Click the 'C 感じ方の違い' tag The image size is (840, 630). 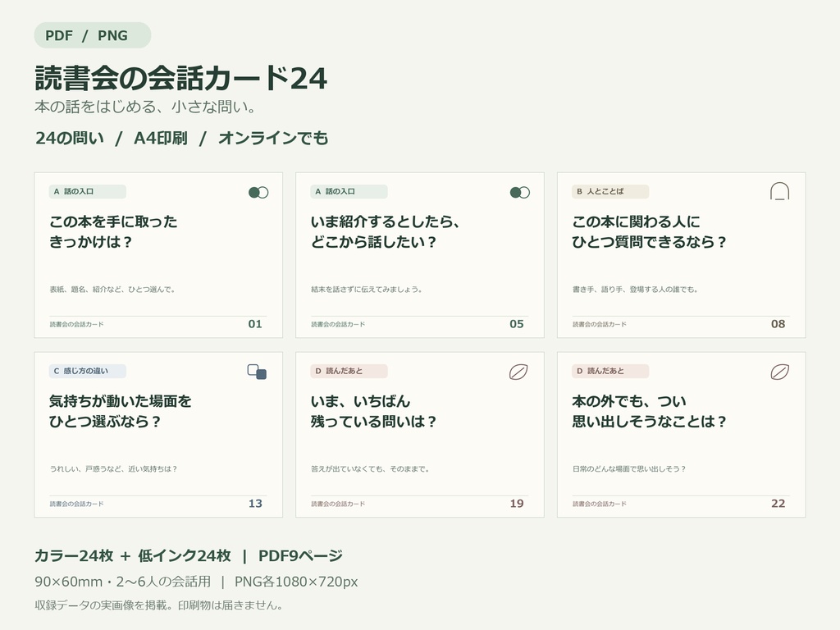[88, 371]
